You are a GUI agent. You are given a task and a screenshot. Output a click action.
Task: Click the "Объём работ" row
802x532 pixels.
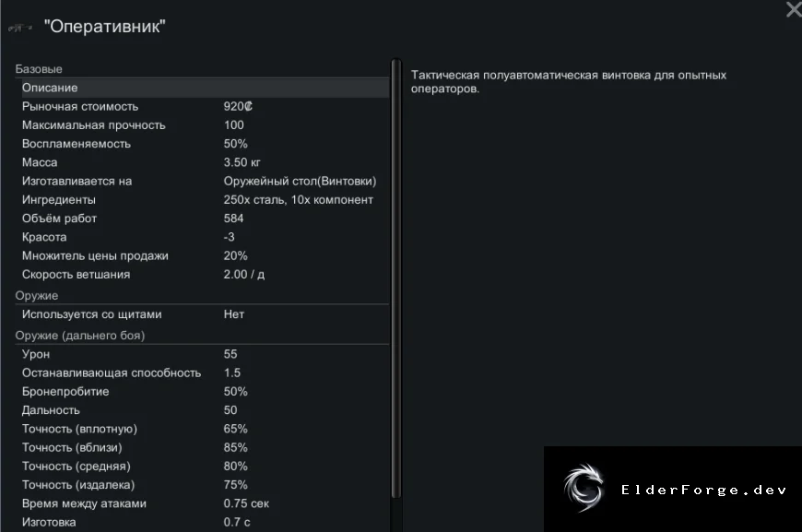click(x=202, y=219)
